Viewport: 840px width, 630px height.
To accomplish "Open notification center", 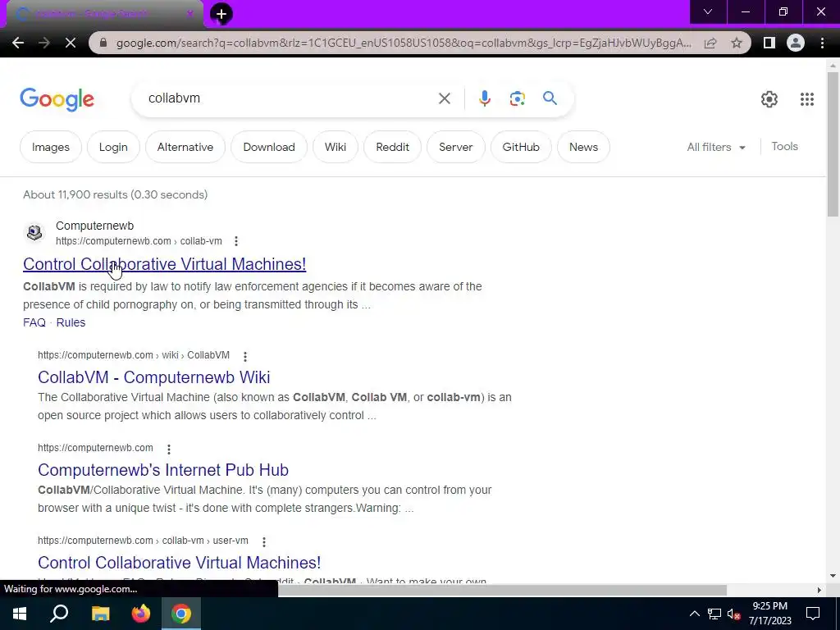I will click(813, 614).
